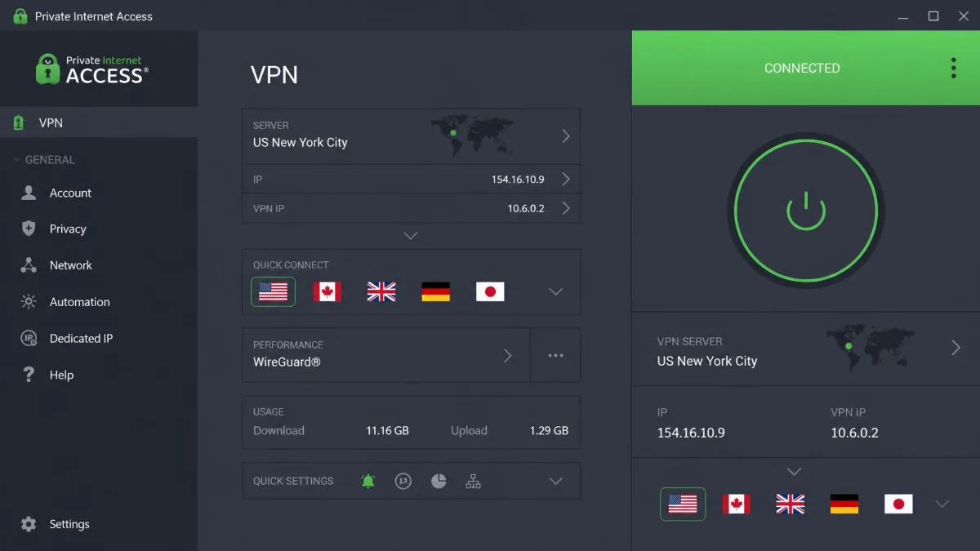
Task: Click the PIA padlock icon in title bar
Action: tap(20, 16)
